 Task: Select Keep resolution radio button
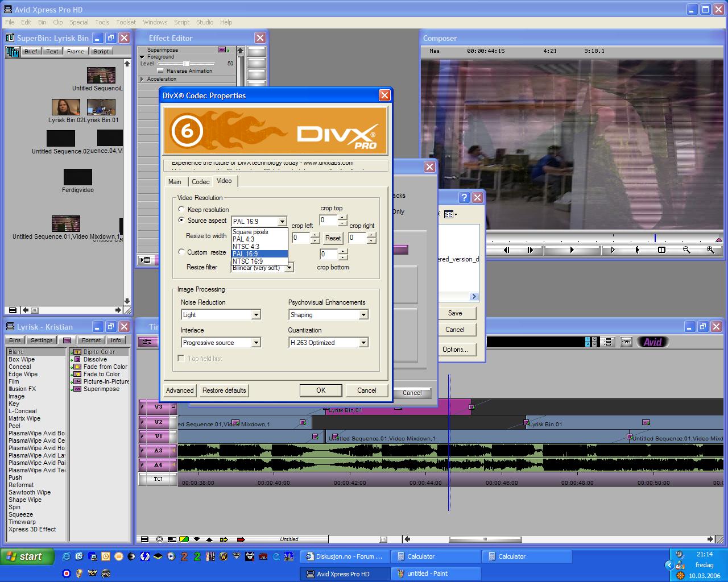[181, 209]
